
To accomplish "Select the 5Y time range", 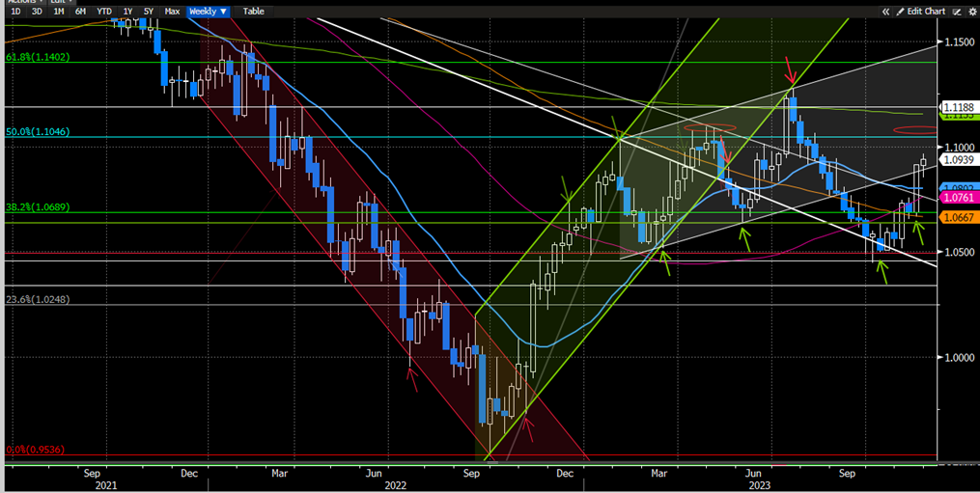I will click(148, 12).
